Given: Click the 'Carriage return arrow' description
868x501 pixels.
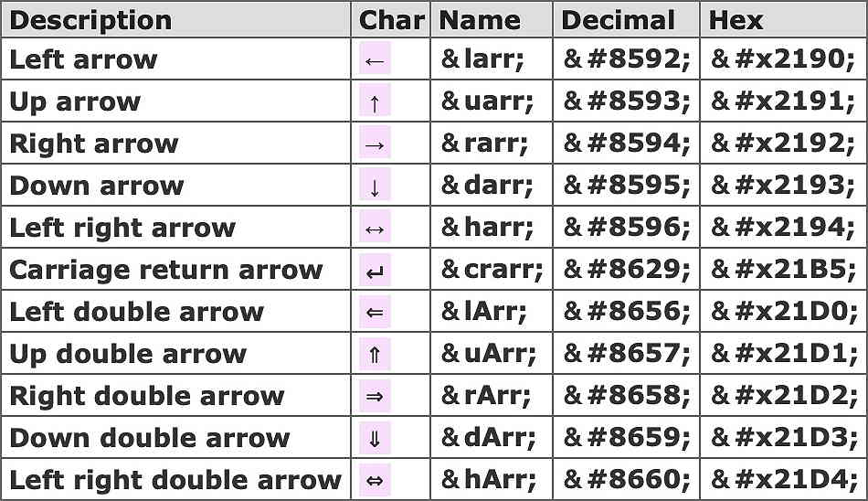Looking at the screenshot, I should coord(166,271).
